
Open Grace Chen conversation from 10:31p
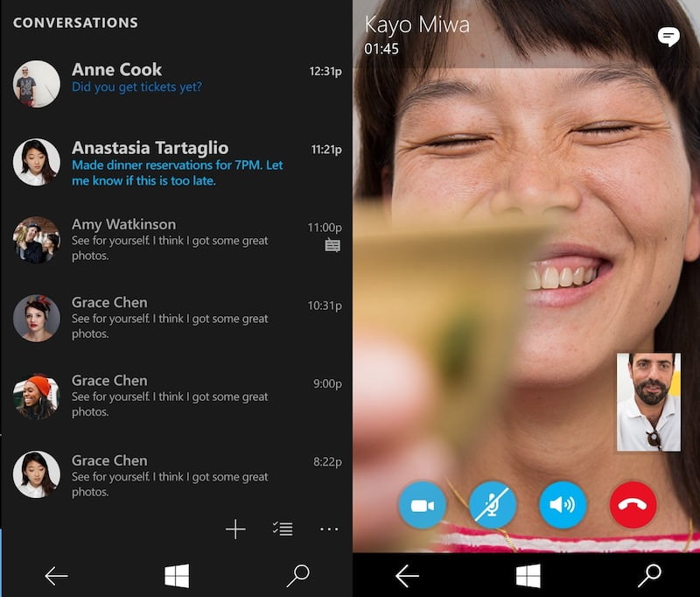pyautogui.click(x=175, y=318)
